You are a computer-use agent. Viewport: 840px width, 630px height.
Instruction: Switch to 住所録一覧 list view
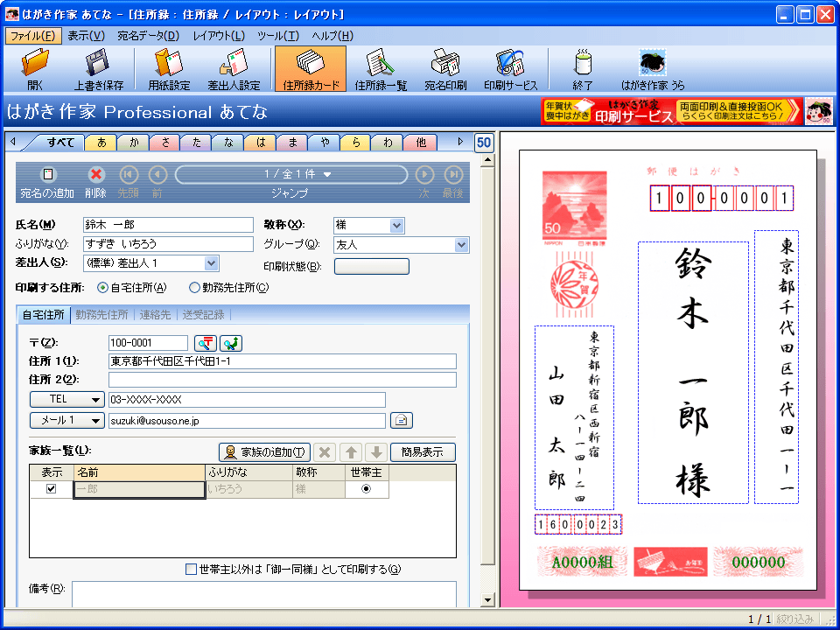point(381,68)
